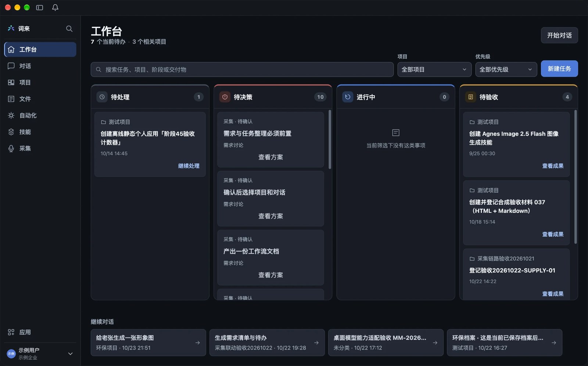Open the 全部优先级 dropdown
Viewport: 588px width, 366px height.
pos(506,69)
